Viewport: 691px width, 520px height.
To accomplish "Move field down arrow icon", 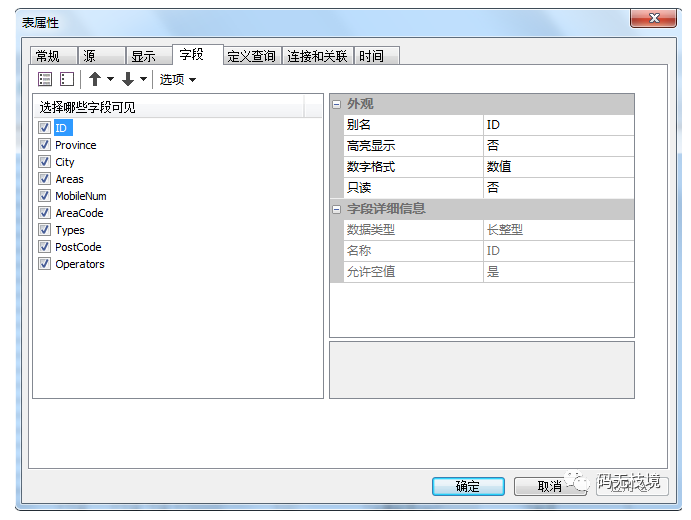I will [x=128, y=79].
